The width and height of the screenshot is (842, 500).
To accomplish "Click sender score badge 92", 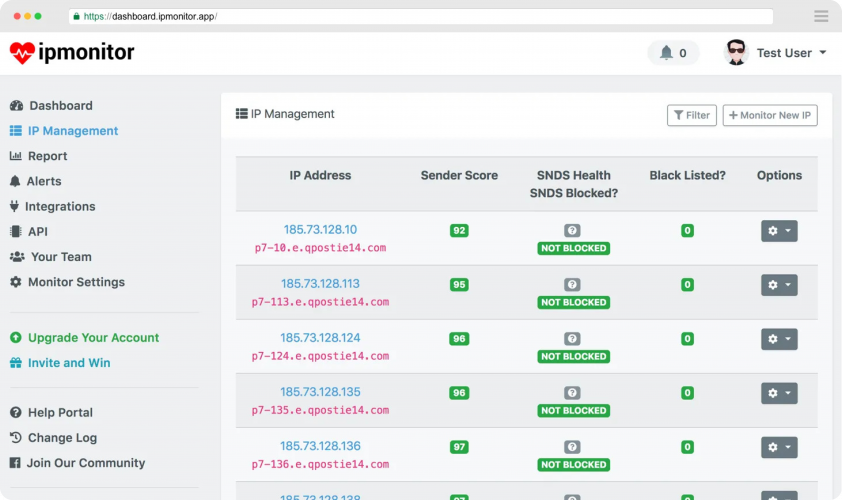I will pos(459,230).
